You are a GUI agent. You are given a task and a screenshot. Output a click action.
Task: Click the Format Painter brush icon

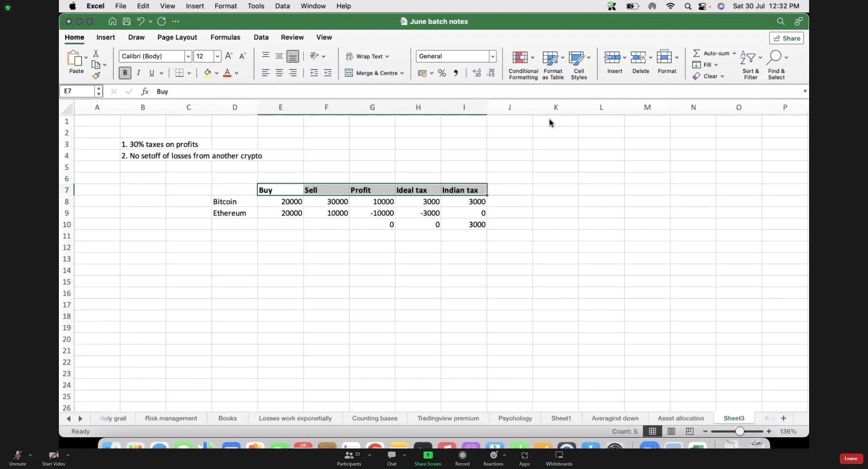point(96,76)
